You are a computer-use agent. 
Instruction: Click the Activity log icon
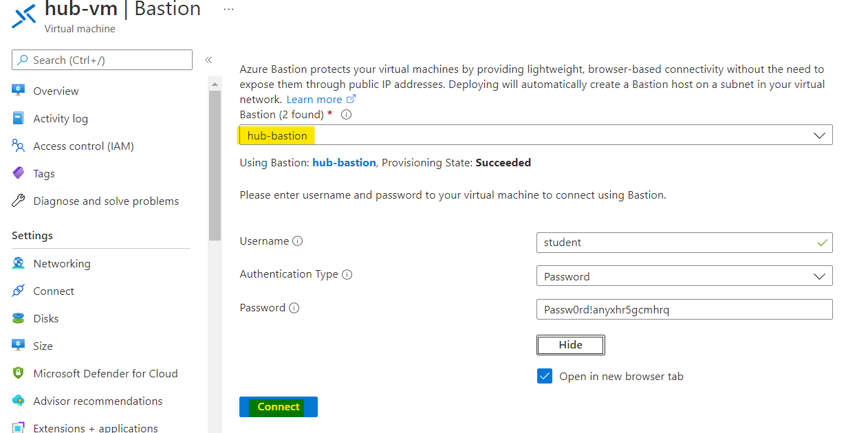[19, 118]
